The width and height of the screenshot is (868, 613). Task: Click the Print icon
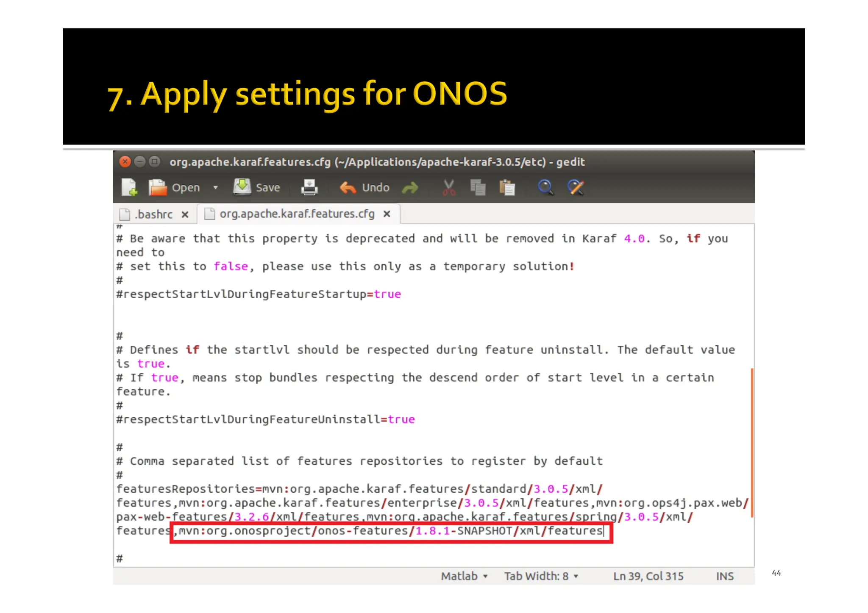pos(309,187)
